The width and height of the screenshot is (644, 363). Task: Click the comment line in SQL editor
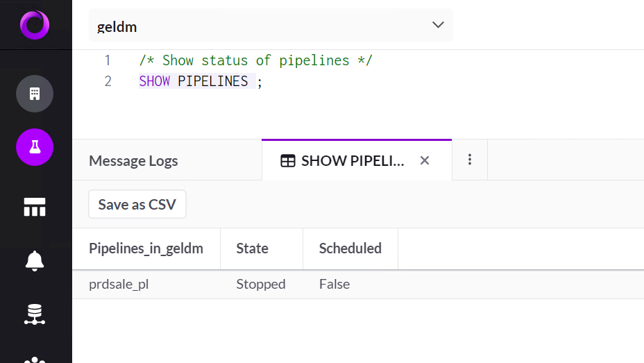(255, 60)
